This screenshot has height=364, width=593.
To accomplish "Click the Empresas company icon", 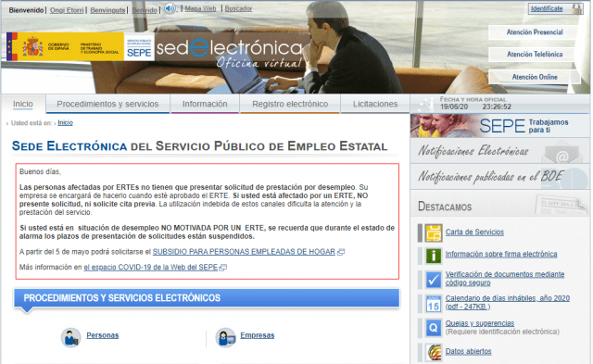I will [225, 337].
